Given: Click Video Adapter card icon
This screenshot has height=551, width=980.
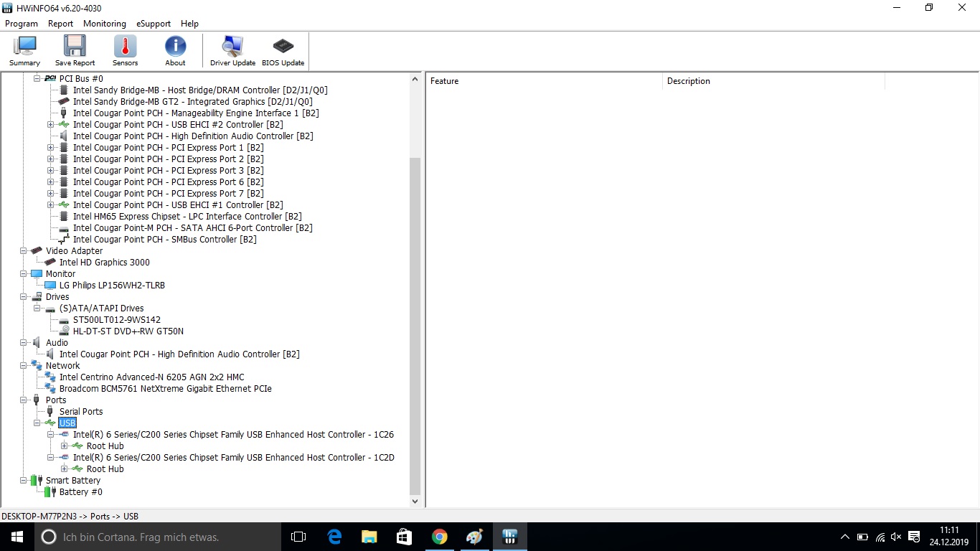Looking at the screenshot, I should pyautogui.click(x=37, y=251).
